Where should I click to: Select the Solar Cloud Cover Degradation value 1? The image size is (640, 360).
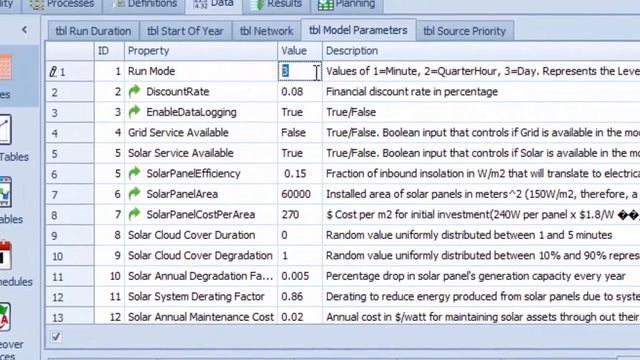point(285,256)
